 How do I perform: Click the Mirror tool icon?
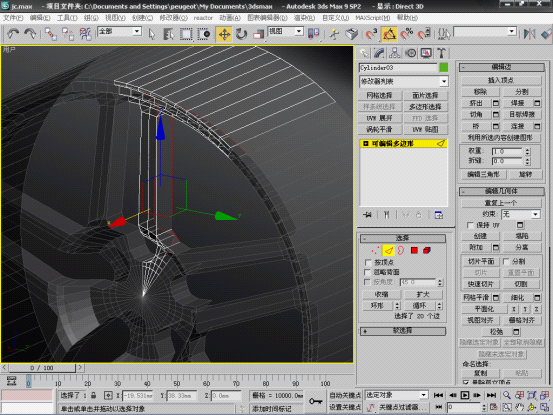(529, 34)
